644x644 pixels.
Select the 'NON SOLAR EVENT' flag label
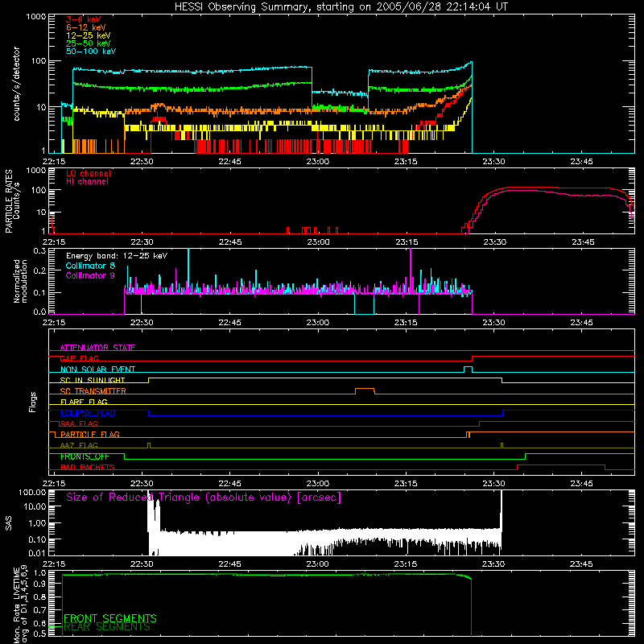coord(97,369)
